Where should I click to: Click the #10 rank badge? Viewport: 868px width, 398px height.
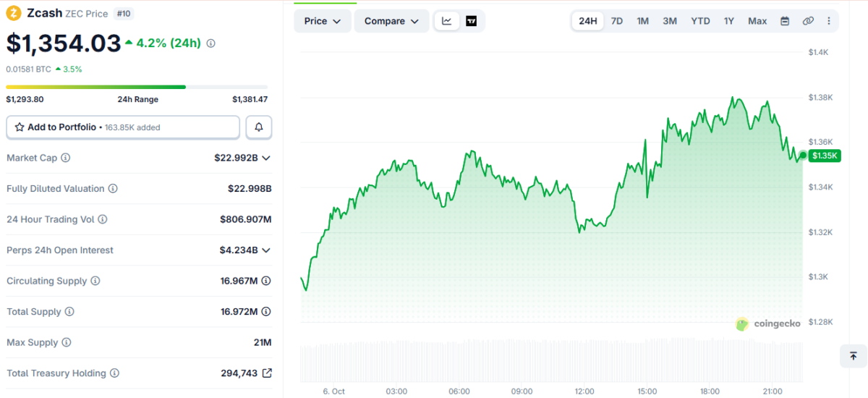pyautogui.click(x=124, y=14)
